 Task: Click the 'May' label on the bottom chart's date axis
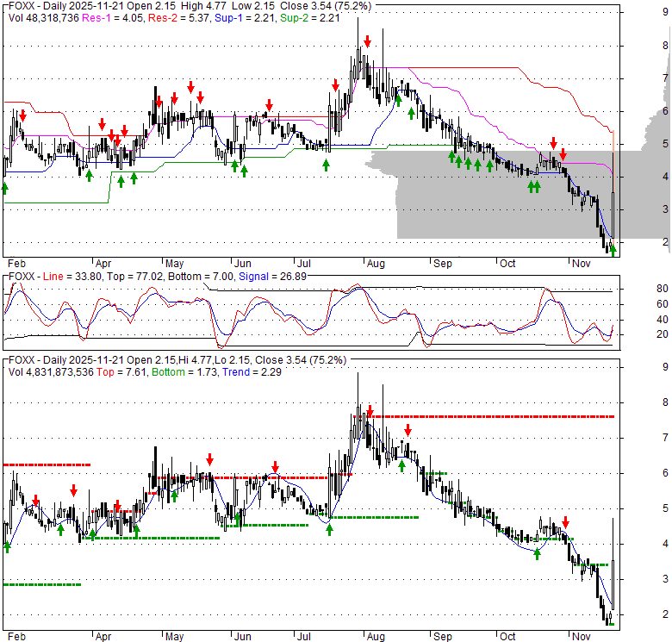coord(174,637)
